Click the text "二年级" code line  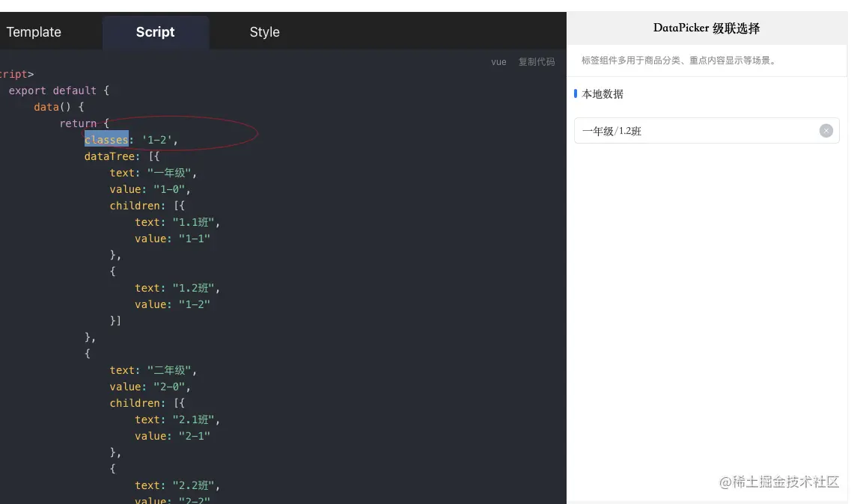click(x=153, y=370)
